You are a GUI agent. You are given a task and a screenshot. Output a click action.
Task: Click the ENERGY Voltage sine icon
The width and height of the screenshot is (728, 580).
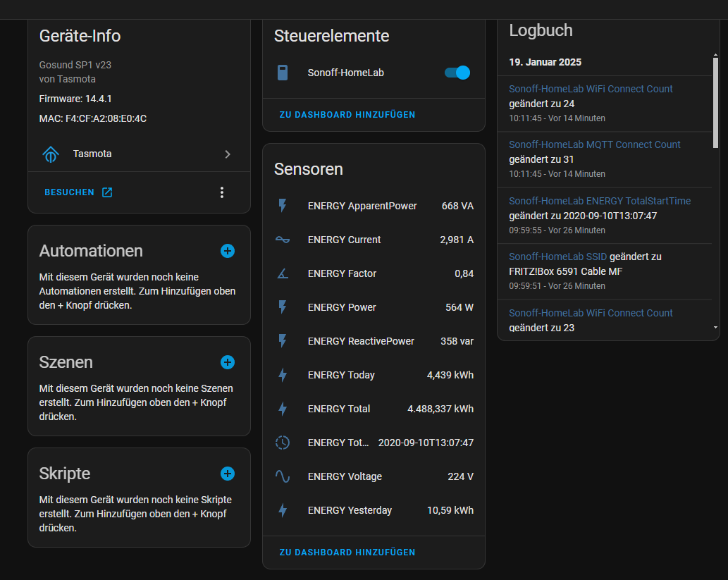click(283, 476)
